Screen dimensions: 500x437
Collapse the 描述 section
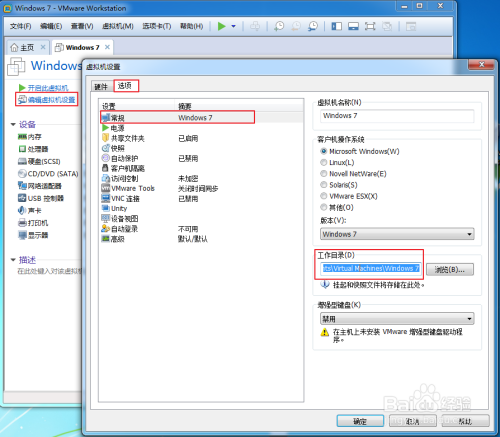click(x=13, y=259)
